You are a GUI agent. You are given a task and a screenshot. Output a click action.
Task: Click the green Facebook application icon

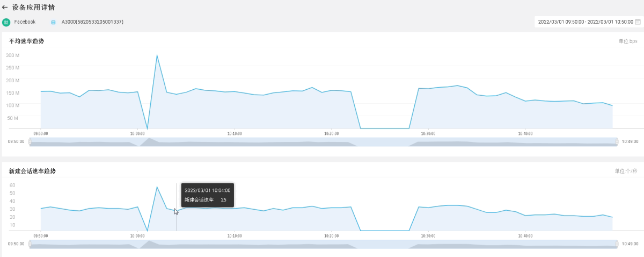(6, 22)
